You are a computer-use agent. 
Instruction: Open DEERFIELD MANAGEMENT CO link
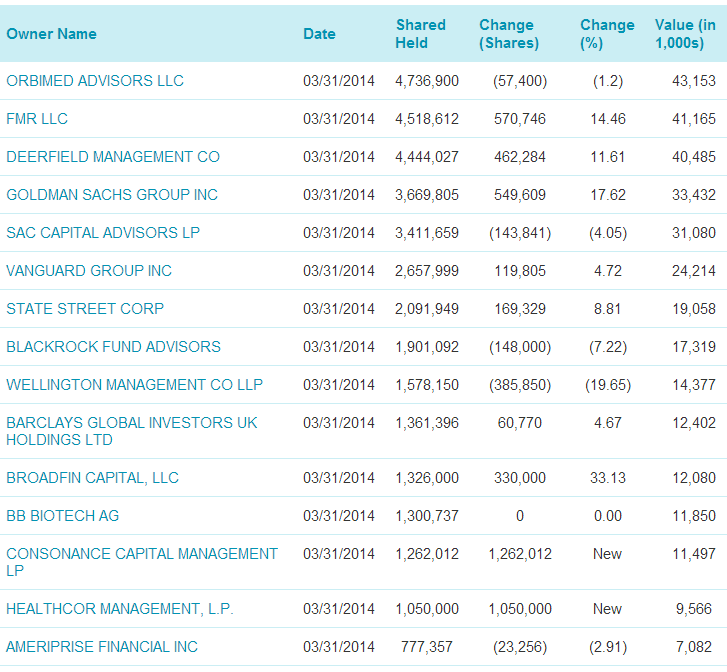coord(113,157)
